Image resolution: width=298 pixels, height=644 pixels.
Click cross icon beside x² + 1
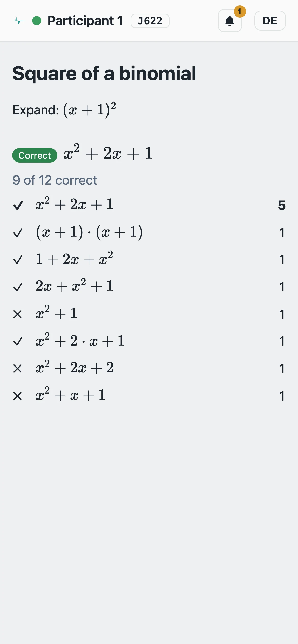tap(17, 314)
